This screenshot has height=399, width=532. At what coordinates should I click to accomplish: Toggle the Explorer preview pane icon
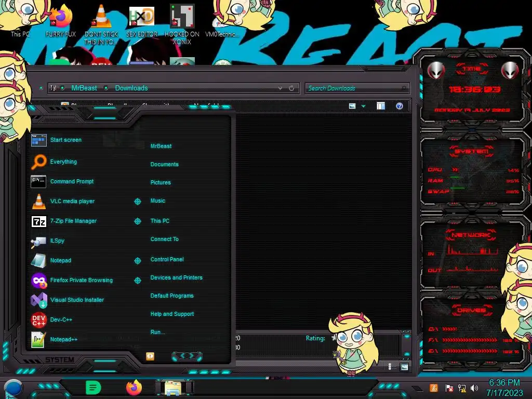(381, 106)
